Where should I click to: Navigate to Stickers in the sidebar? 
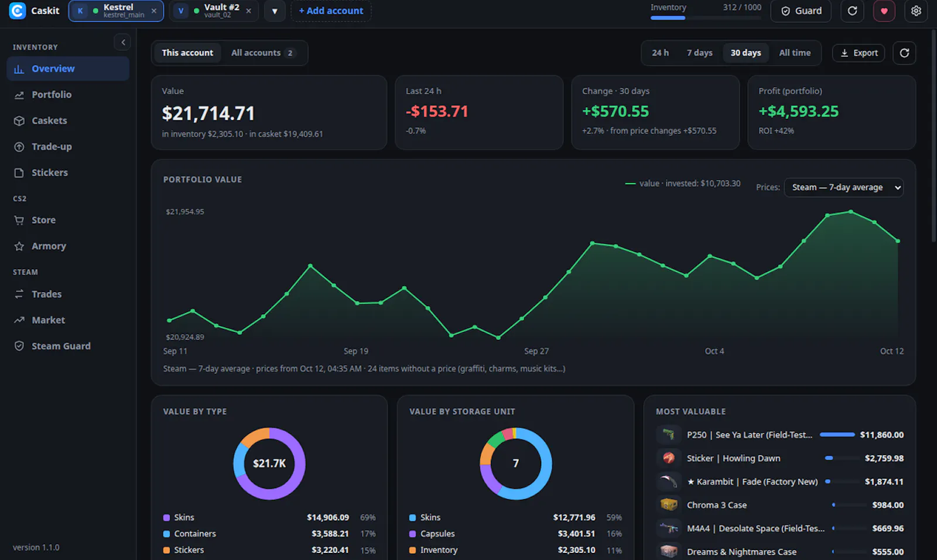68,173
